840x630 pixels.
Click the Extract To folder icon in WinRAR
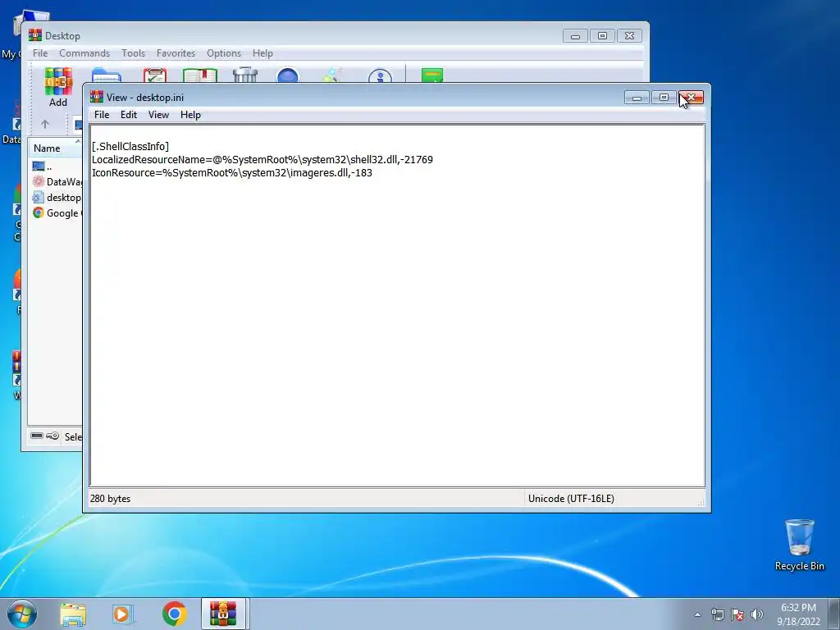pos(106,75)
